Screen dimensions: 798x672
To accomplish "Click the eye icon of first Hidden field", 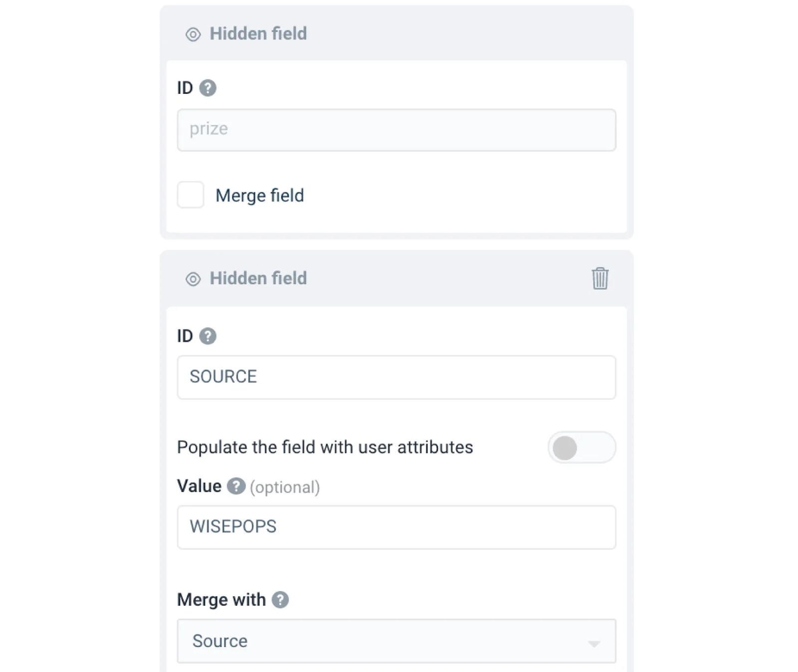I will tap(193, 34).
